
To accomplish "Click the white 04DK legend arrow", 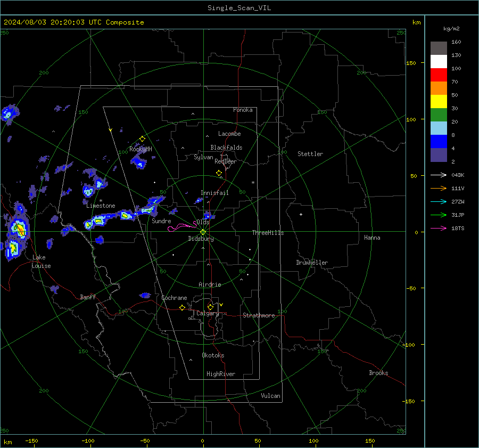I will tap(439, 175).
